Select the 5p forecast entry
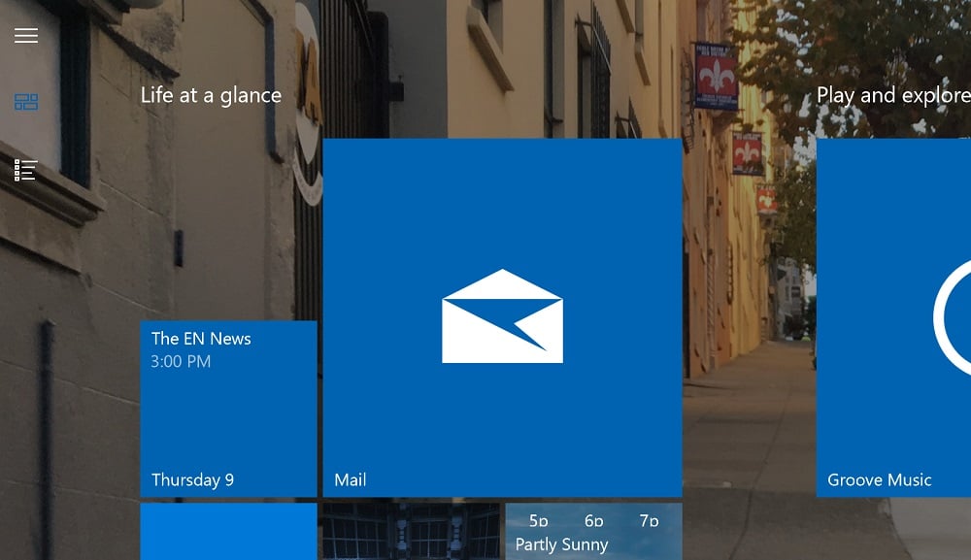 coord(537,521)
